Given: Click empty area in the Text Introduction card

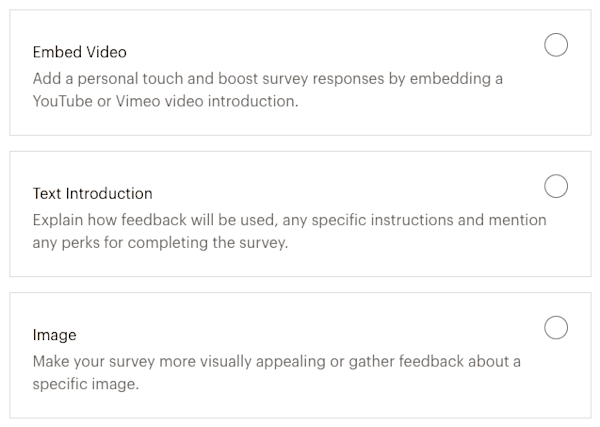Looking at the screenshot, I should pos(450,255).
